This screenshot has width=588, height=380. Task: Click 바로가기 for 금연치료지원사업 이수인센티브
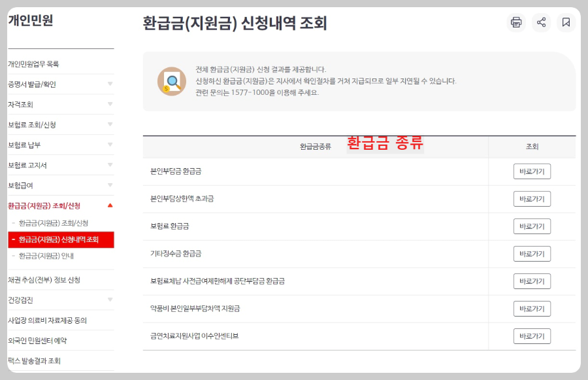coord(532,336)
